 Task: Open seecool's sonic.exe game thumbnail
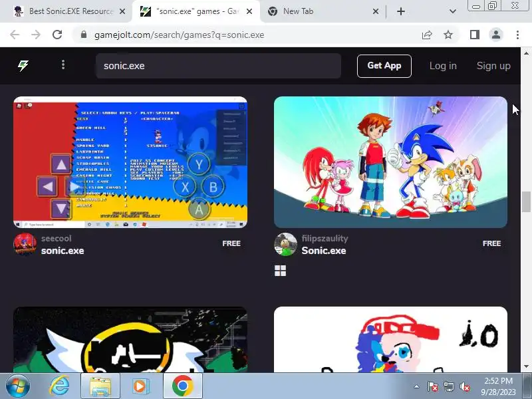(130, 162)
